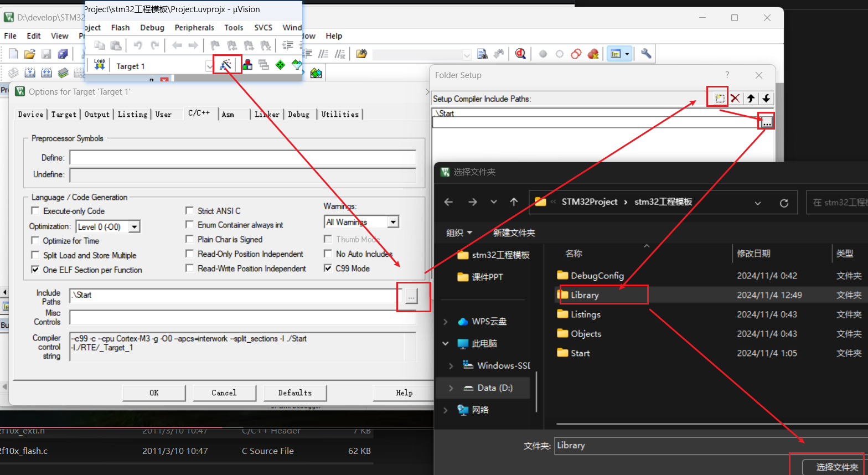This screenshot has width=868, height=475.
Task: Uncheck One ELF Section per Function
Action: (x=35, y=270)
